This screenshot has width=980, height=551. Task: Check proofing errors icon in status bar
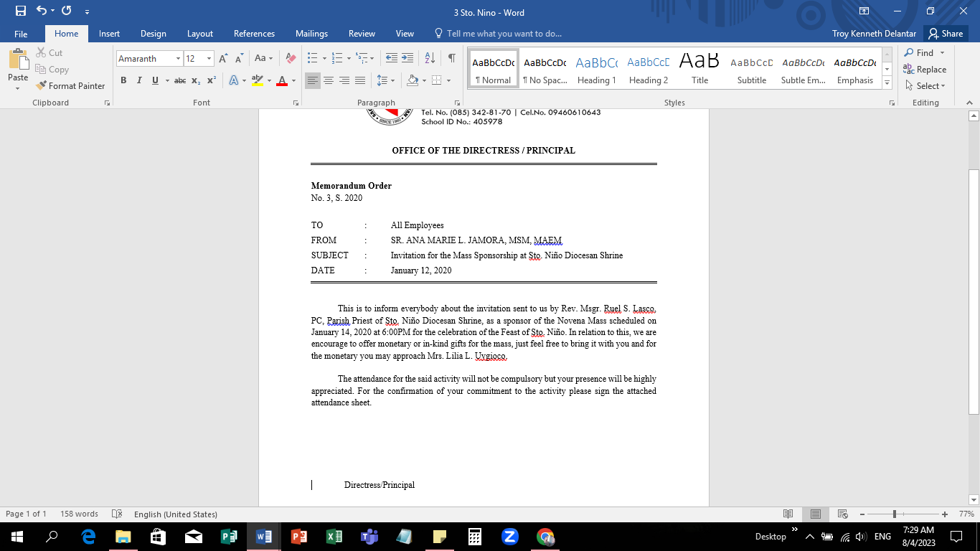coord(117,514)
